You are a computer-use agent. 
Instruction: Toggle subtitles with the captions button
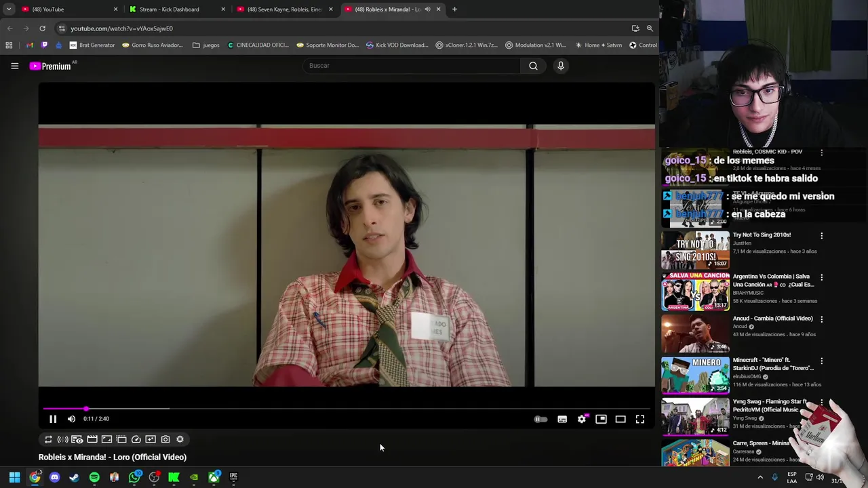[x=562, y=420]
